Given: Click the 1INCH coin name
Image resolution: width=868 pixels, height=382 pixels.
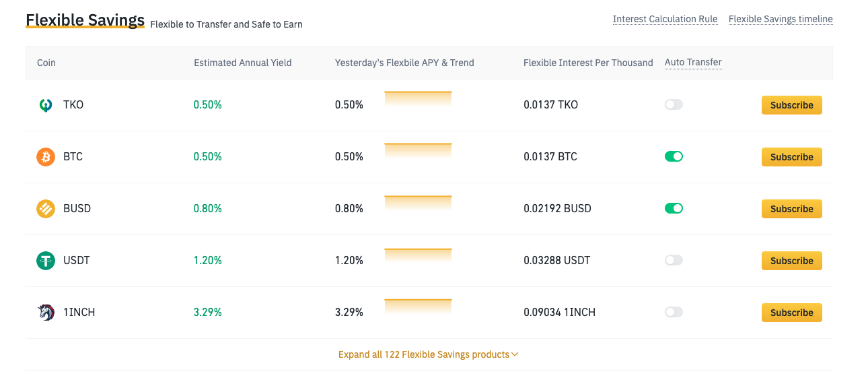Looking at the screenshot, I should pos(79,313).
